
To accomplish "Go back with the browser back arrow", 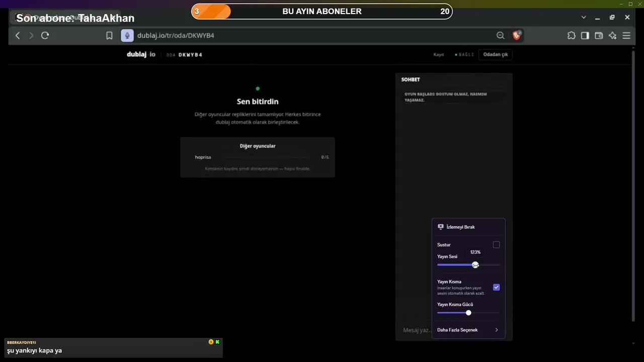I will coord(18,35).
